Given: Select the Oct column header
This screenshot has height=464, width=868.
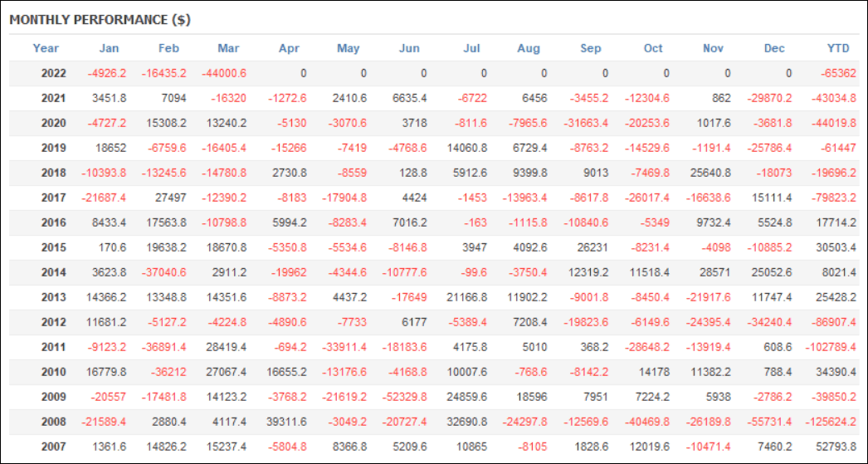Looking at the screenshot, I should 653,48.
